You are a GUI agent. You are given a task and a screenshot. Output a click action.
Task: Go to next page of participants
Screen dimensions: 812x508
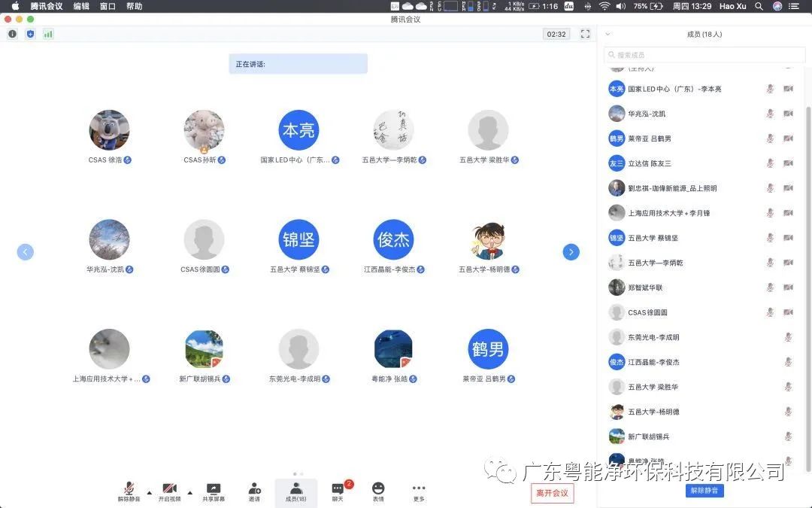571,252
